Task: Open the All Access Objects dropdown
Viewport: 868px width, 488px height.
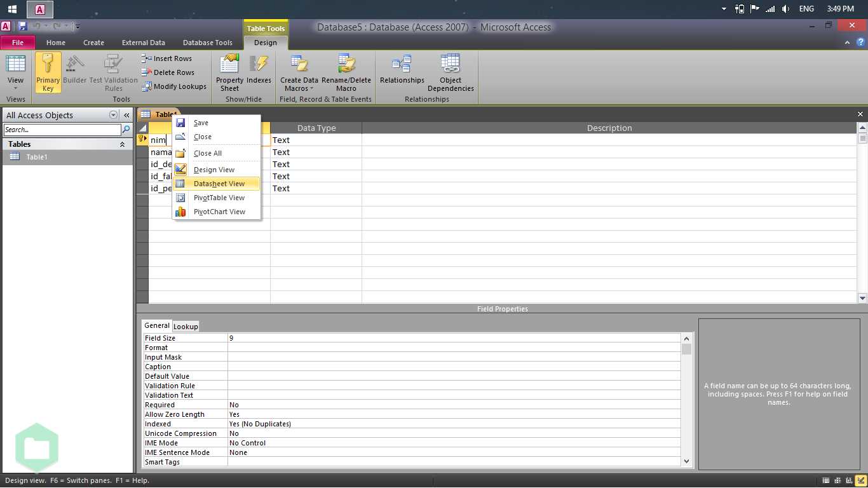Action: click(113, 115)
